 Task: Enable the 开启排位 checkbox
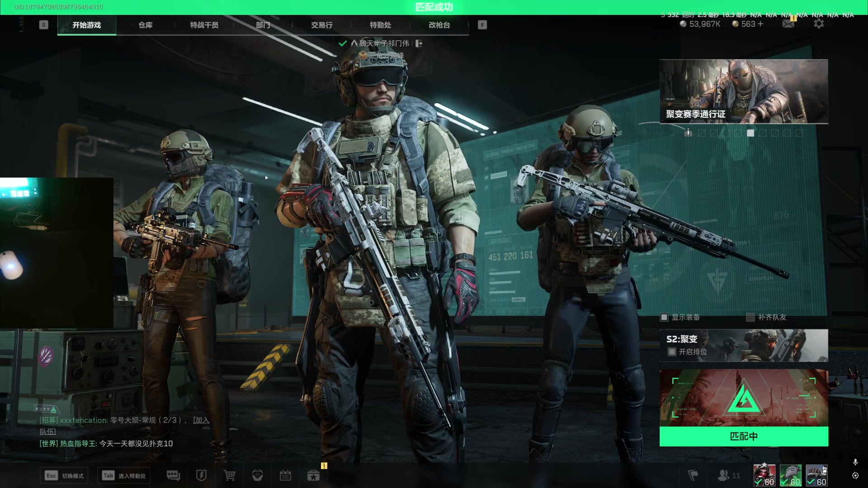click(672, 352)
